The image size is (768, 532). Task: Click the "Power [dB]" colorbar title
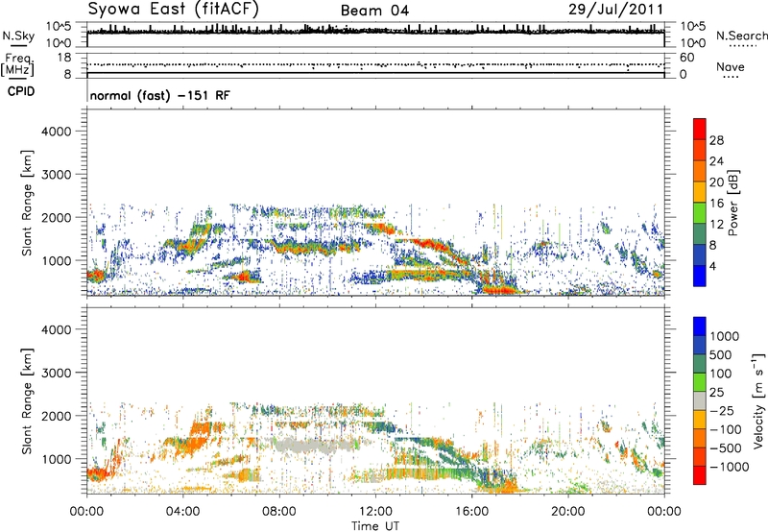coord(732,203)
